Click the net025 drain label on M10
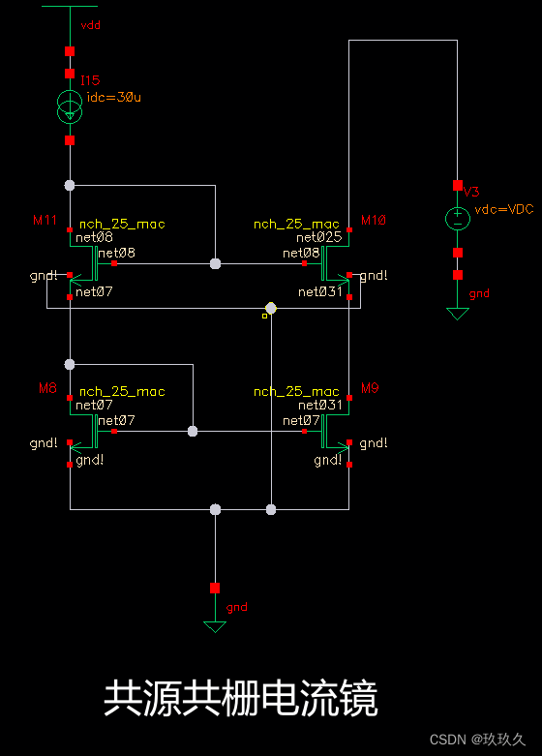The width and height of the screenshot is (542, 756). click(319, 237)
